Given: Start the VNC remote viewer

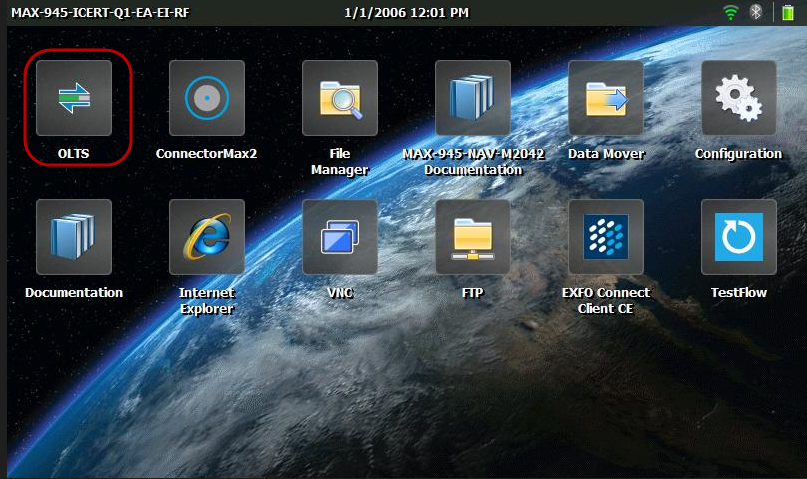Looking at the screenshot, I should (x=340, y=237).
